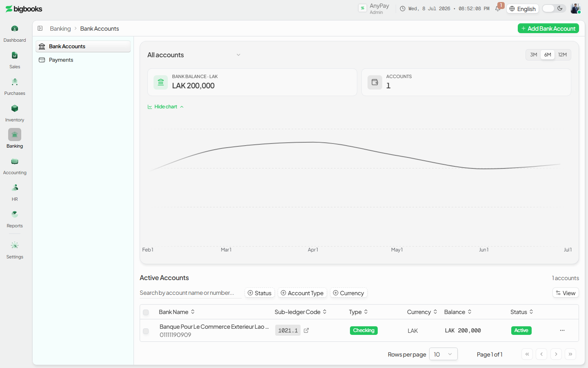Click the accounts wallet icon
The width and height of the screenshot is (588, 368).
click(x=374, y=82)
